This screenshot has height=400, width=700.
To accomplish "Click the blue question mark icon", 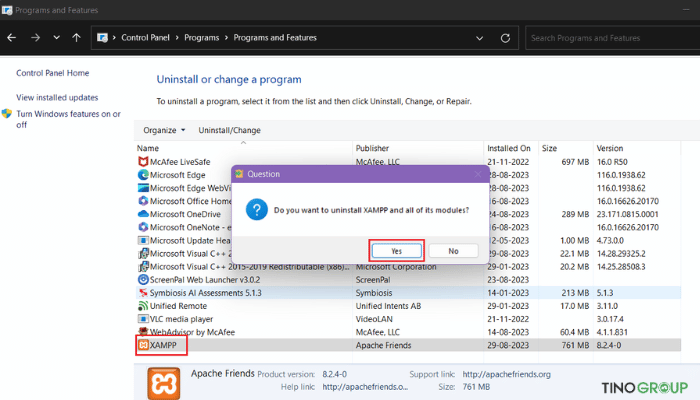I will 257,209.
